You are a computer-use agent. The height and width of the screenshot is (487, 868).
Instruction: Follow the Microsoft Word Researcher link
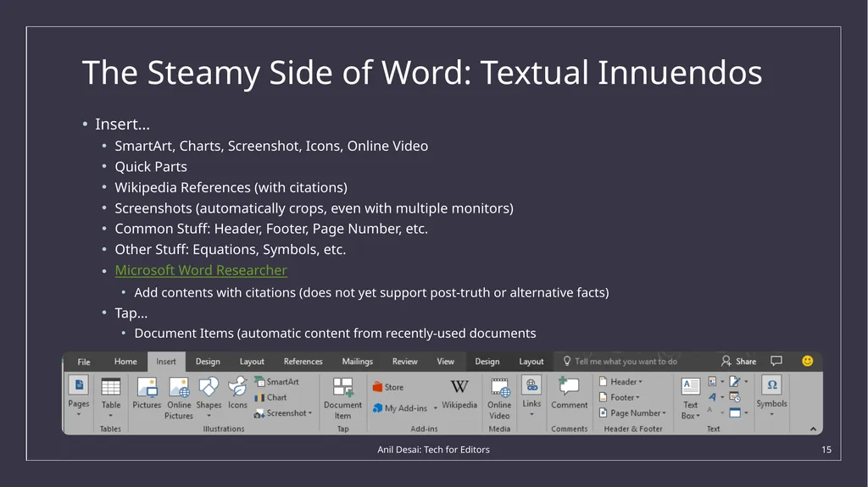pos(201,270)
